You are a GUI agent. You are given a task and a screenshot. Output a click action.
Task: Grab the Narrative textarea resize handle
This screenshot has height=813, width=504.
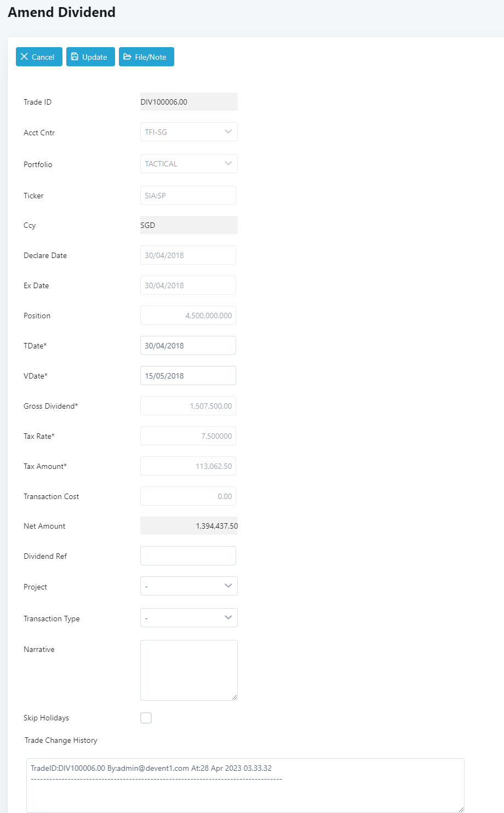[235, 697]
